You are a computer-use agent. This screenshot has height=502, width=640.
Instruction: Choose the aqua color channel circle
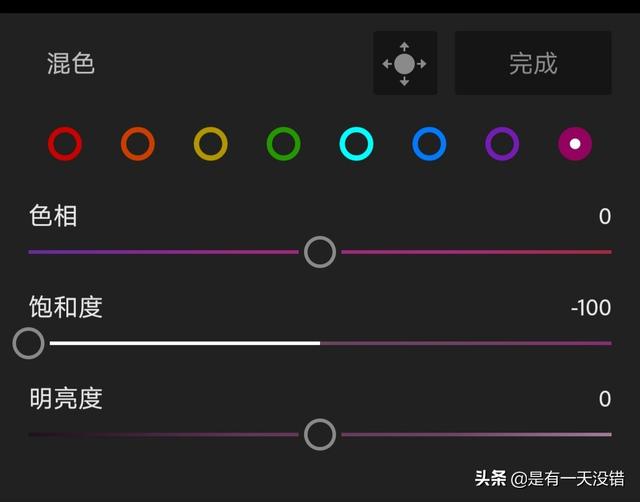[356, 144]
